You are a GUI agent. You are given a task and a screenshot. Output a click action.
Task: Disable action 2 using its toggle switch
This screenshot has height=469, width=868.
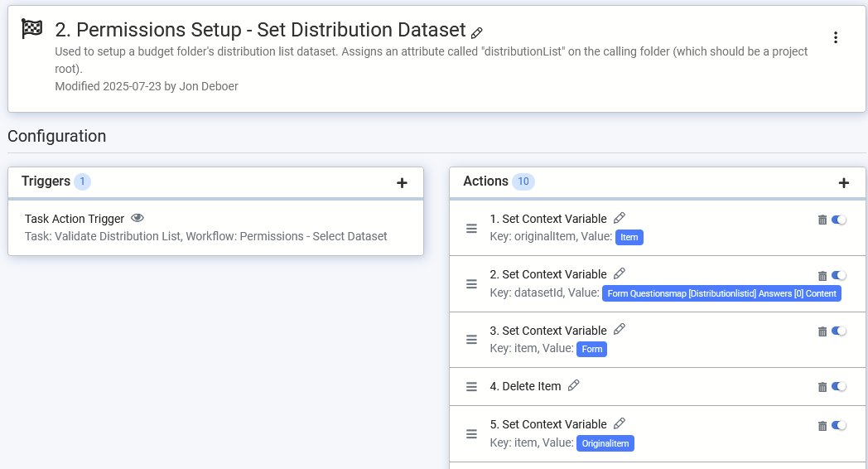(839, 275)
